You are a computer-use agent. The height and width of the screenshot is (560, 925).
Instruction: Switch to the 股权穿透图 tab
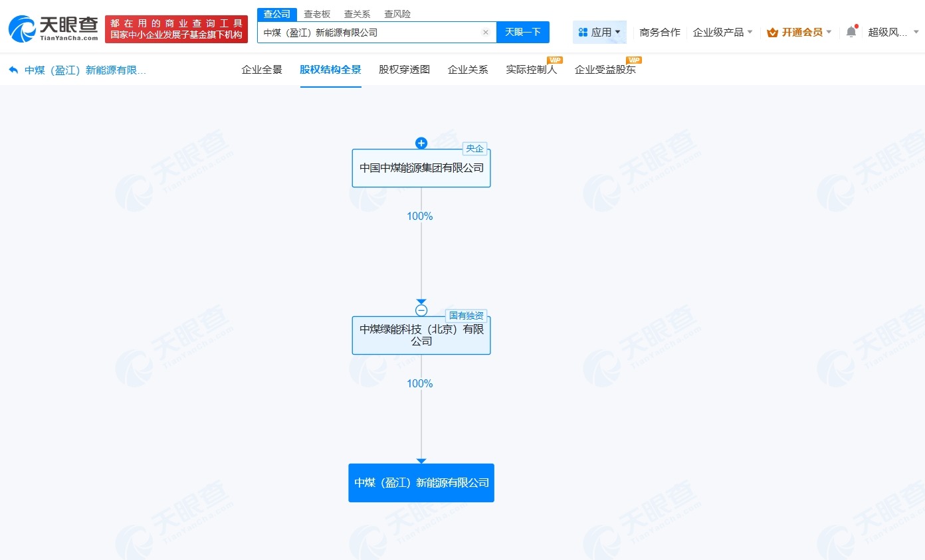(403, 69)
